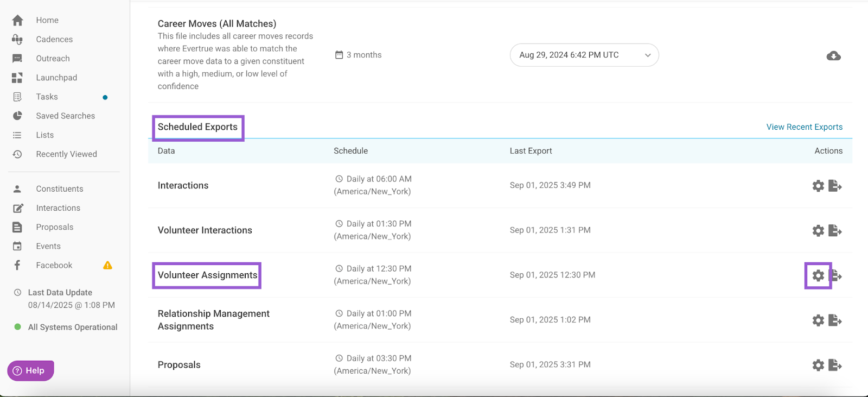Click the Actions column header
Viewport: 868px width, 397px height.
point(828,151)
